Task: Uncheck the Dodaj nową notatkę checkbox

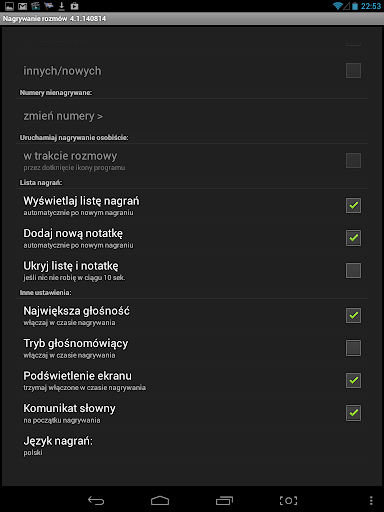Action: coord(353,238)
